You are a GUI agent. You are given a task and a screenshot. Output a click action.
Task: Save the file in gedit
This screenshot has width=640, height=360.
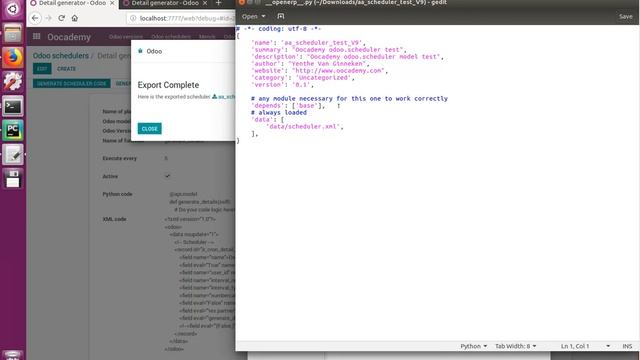pos(625,16)
